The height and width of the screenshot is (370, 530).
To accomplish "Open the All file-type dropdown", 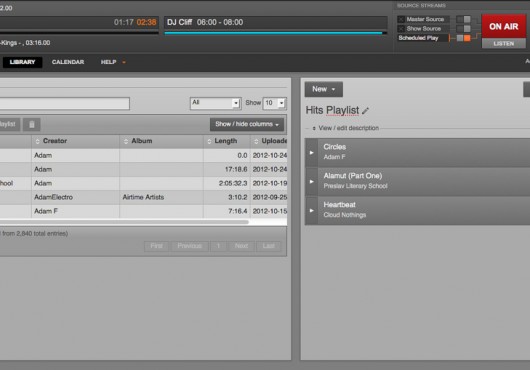I will point(215,103).
